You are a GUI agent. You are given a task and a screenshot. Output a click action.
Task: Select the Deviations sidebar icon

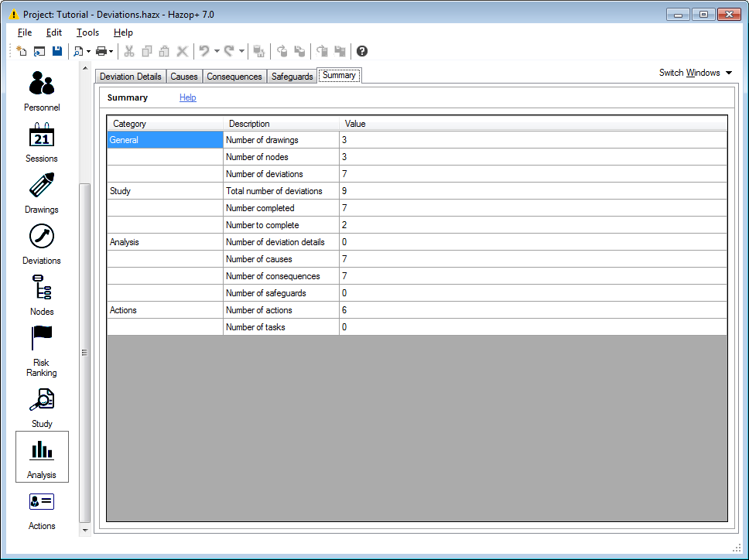(x=42, y=237)
